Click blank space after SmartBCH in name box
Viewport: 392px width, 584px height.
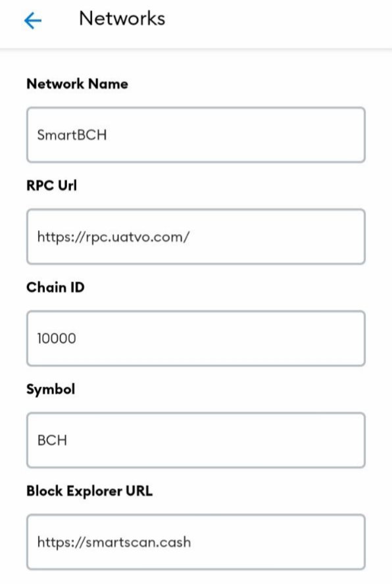pyautogui.click(x=235, y=135)
